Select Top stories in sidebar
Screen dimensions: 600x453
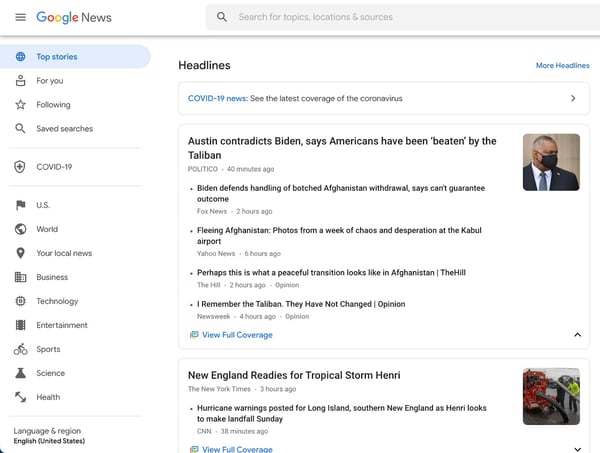click(57, 57)
